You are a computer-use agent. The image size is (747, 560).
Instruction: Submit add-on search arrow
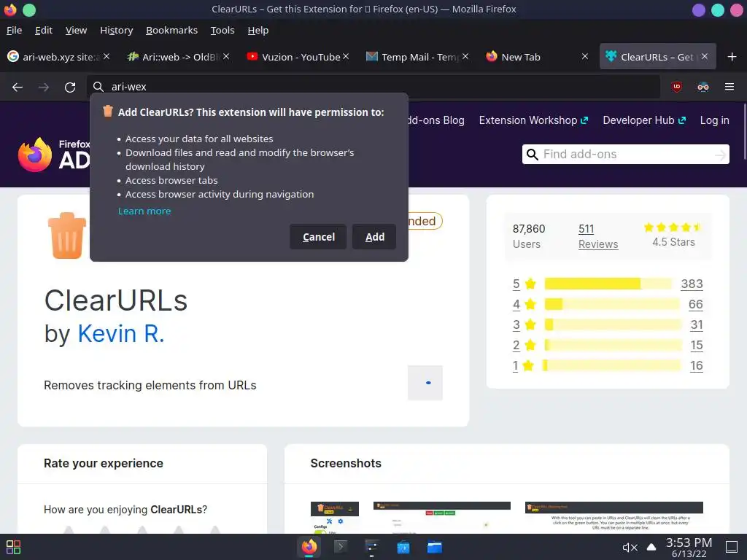pyautogui.click(x=720, y=155)
